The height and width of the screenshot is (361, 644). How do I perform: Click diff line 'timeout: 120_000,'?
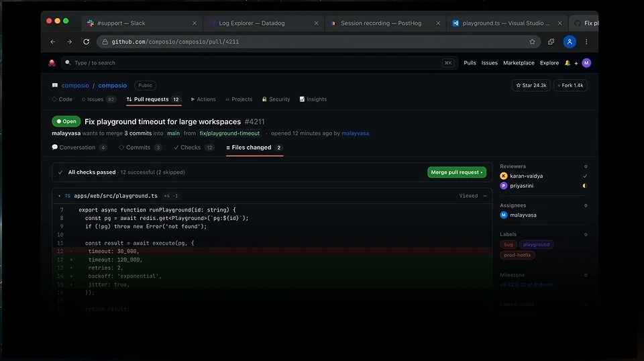pos(272,260)
